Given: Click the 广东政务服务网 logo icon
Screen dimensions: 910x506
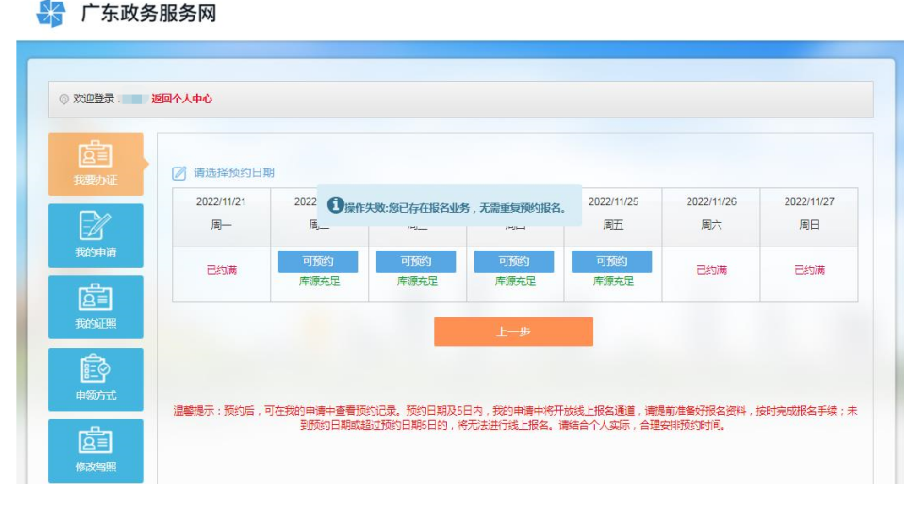Looking at the screenshot, I should (x=50, y=14).
